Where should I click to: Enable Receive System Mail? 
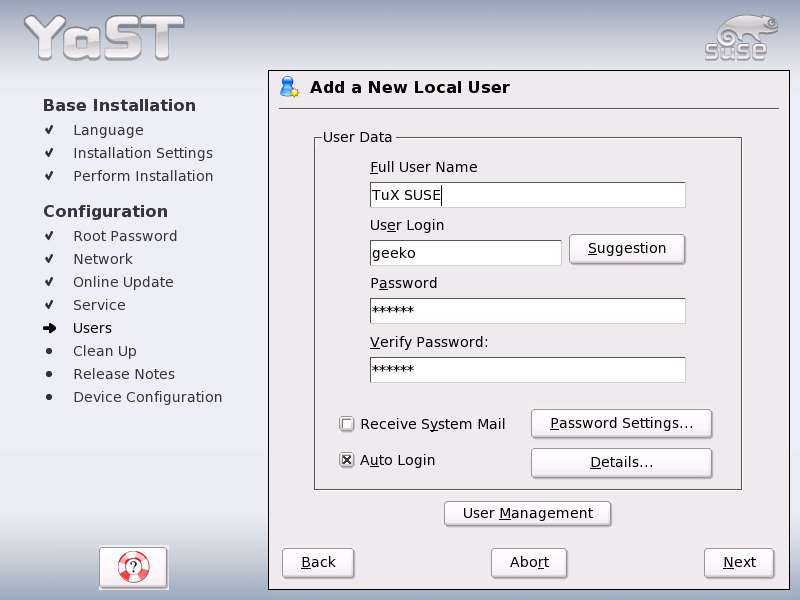346,424
